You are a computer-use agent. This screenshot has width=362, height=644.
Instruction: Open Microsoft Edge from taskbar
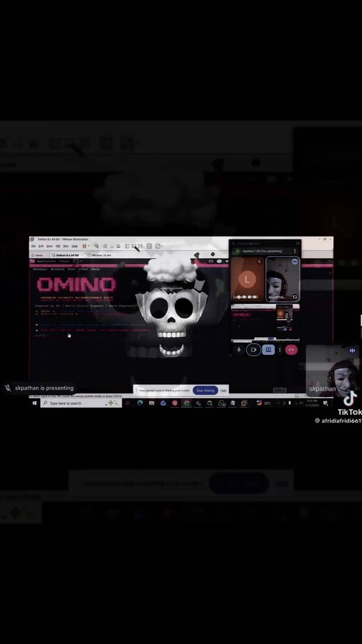140,403
